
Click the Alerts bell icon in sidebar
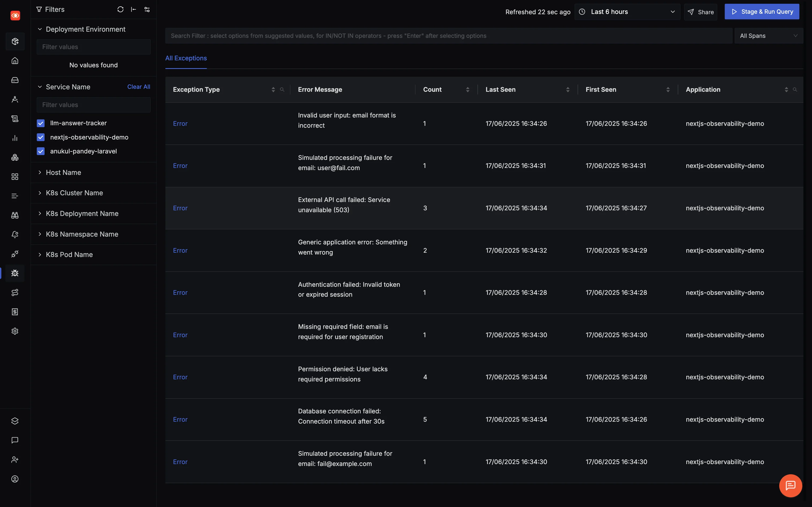point(15,234)
